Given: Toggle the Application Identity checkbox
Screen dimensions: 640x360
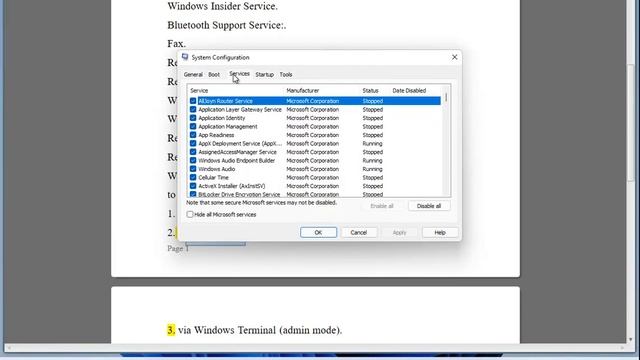Looking at the screenshot, I should click(193, 118).
